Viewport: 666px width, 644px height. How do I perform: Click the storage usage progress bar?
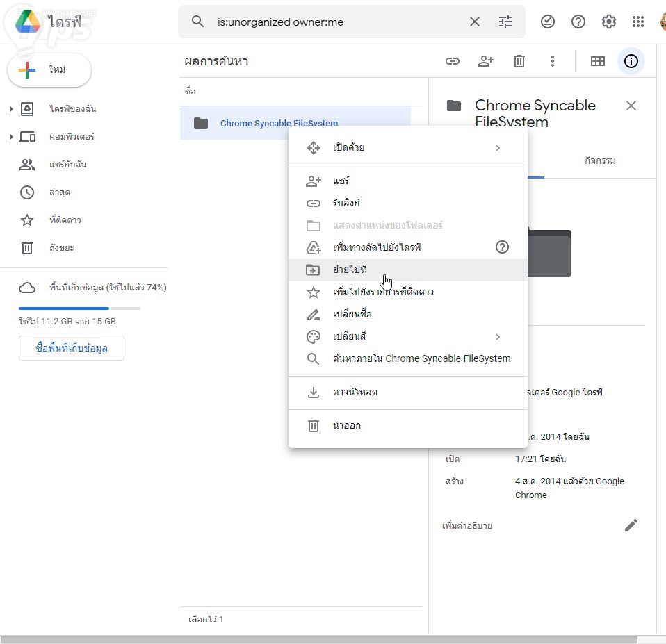pos(79,308)
